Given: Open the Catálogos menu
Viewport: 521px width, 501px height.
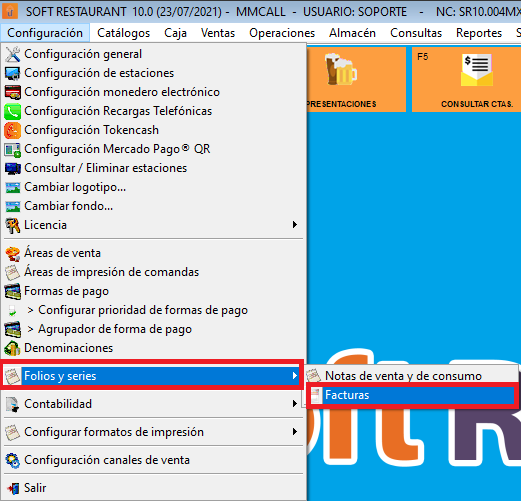Looking at the screenshot, I should click(x=124, y=33).
